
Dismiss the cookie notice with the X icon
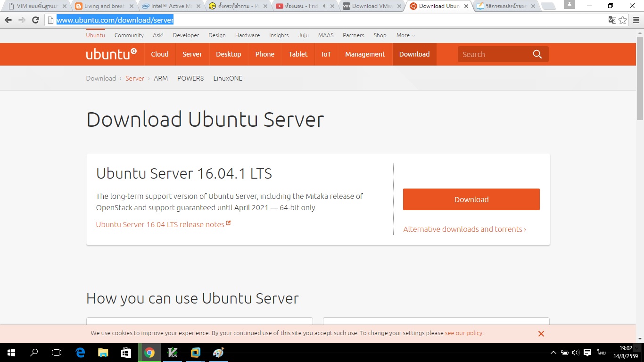(x=541, y=334)
